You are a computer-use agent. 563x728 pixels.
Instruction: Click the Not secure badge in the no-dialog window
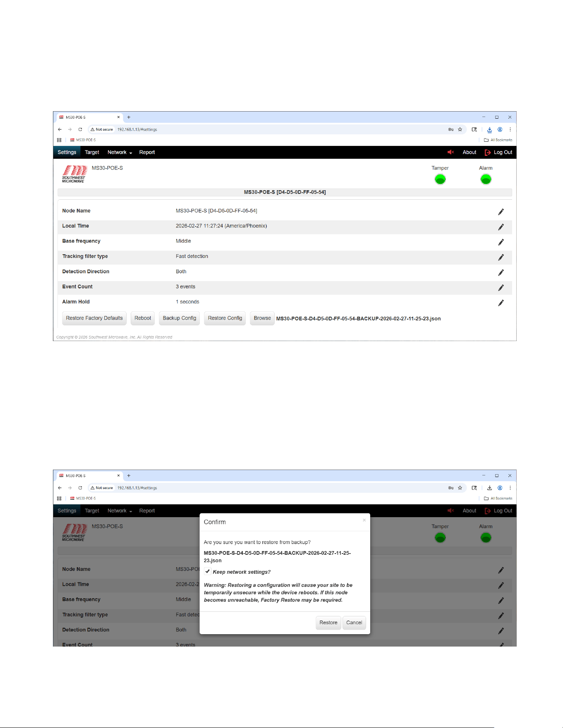point(102,129)
